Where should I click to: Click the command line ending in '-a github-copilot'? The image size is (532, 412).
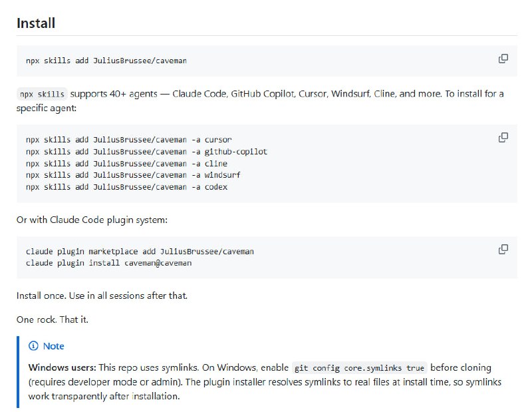(146, 152)
